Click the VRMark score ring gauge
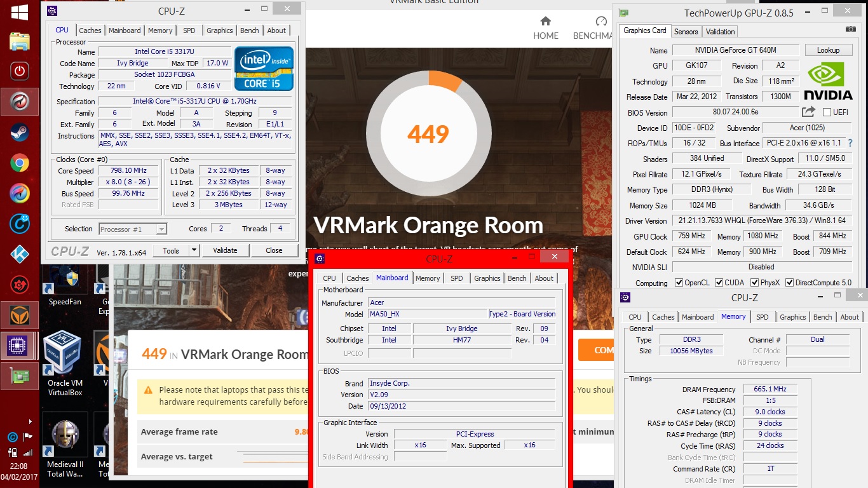 click(429, 133)
